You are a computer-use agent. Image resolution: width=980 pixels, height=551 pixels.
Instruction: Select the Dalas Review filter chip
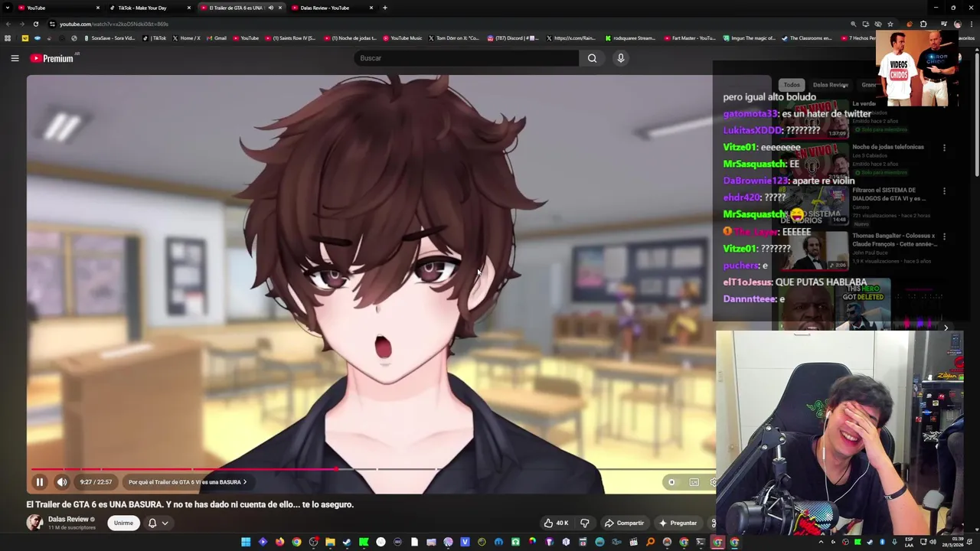click(x=830, y=85)
